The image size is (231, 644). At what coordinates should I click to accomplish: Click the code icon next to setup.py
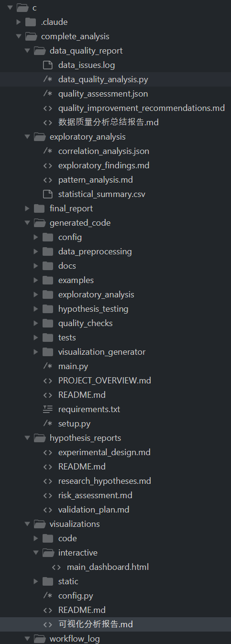tap(47, 424)
